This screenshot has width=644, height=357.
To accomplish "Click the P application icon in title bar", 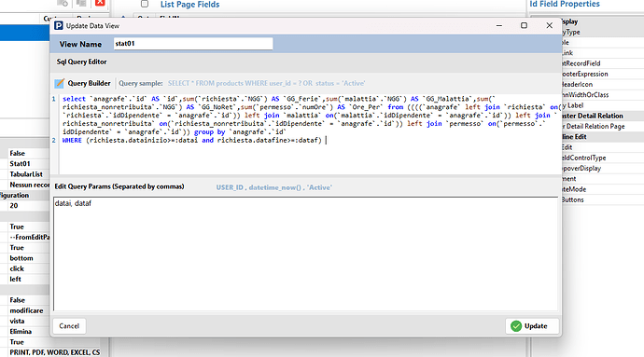I will click(x=59, y=26).
